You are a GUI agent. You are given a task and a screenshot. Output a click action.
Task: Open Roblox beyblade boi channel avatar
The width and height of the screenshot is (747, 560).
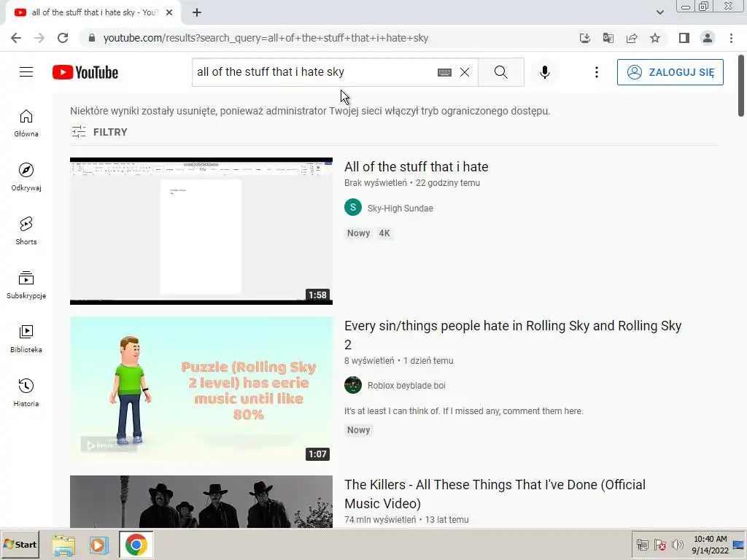tap(353, 385)
